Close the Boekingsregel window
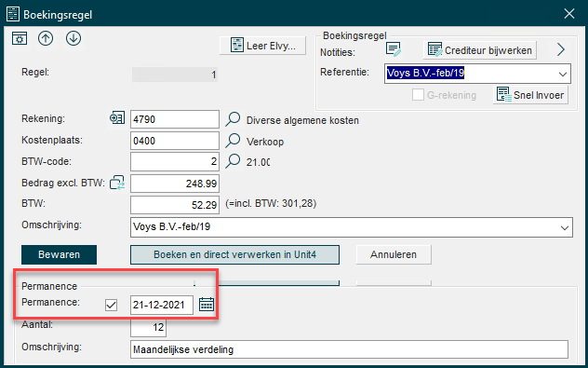 [569, 14]
